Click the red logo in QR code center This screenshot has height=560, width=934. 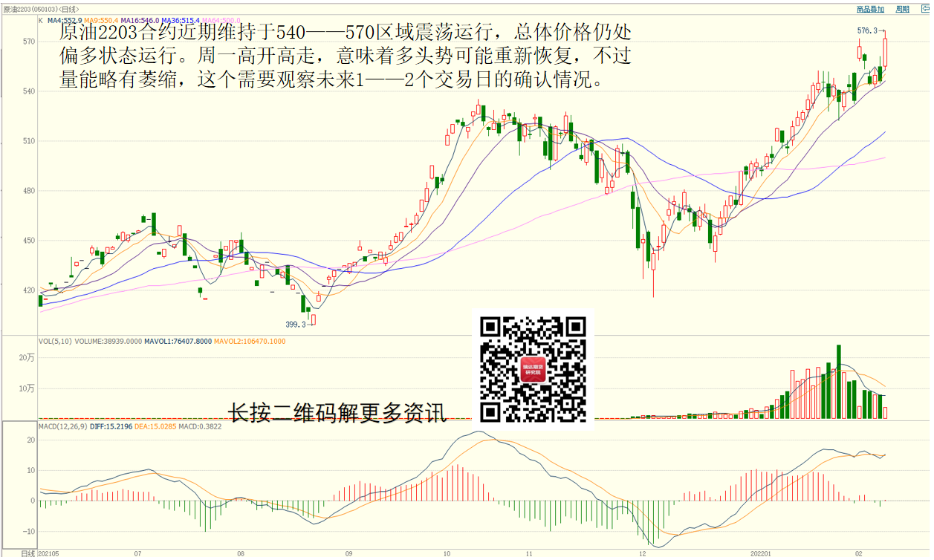coord(534,369)
